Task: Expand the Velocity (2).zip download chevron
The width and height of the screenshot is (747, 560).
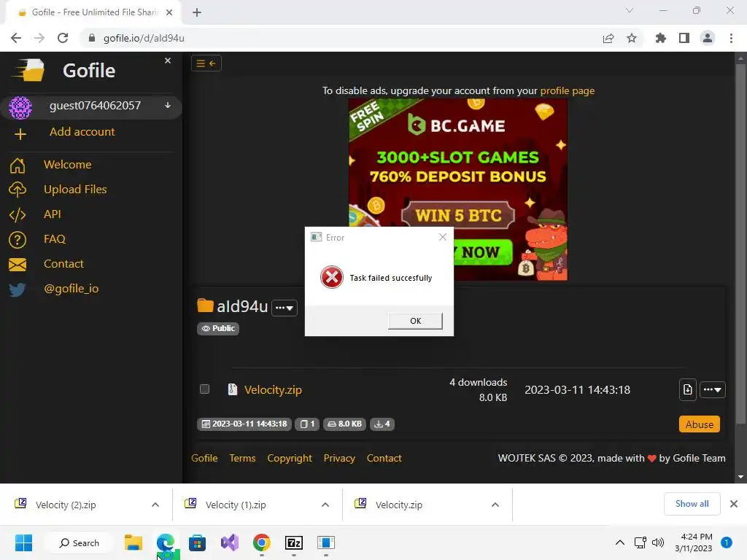Action: click(x=155, y=505)
